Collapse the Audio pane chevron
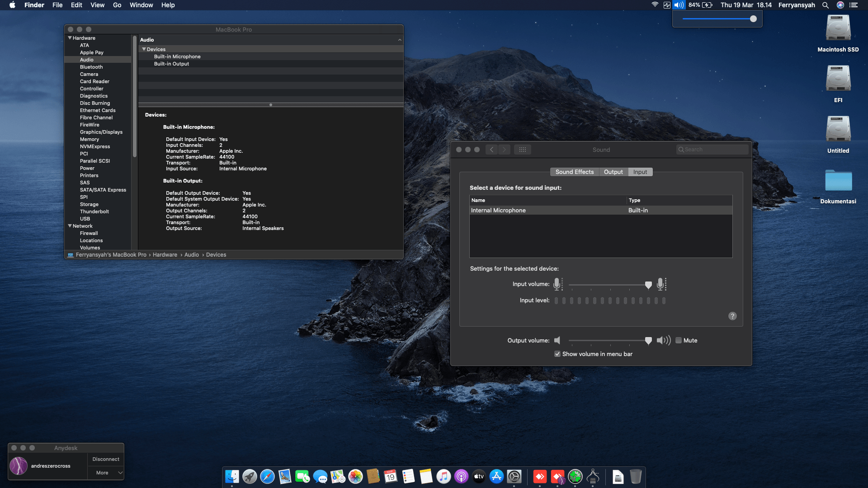 [x=400, y=40]
